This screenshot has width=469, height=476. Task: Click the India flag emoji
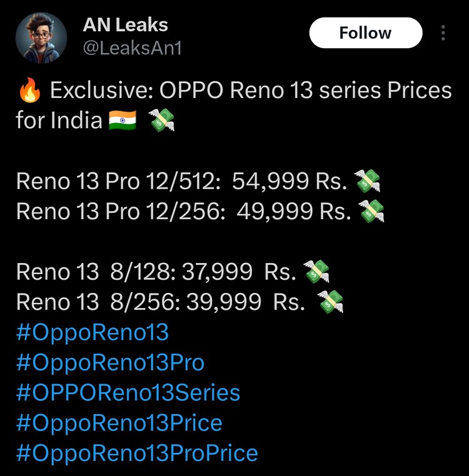[x=123, y=120]
